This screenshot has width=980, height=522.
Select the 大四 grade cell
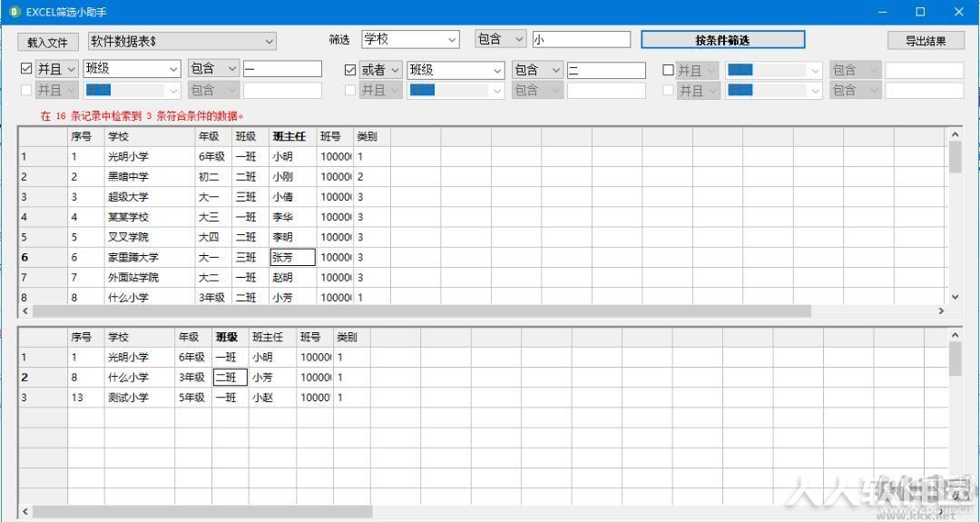coord(214,237)
